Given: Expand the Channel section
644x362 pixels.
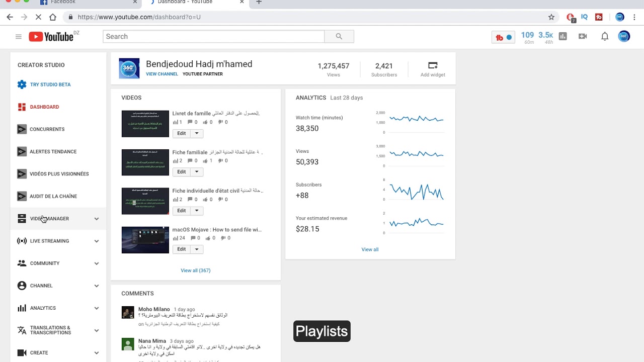Looking at the screenshot, I should click(x=96, y=286).
